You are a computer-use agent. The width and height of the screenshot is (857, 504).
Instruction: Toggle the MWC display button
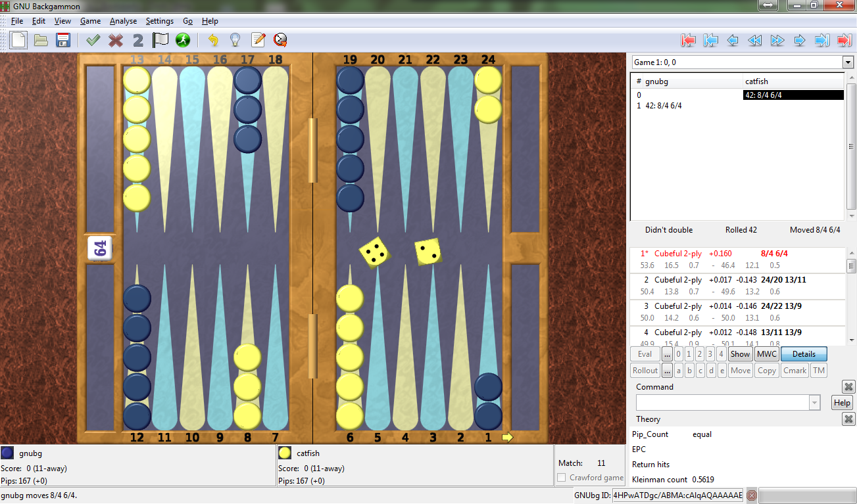pos(766,354)
